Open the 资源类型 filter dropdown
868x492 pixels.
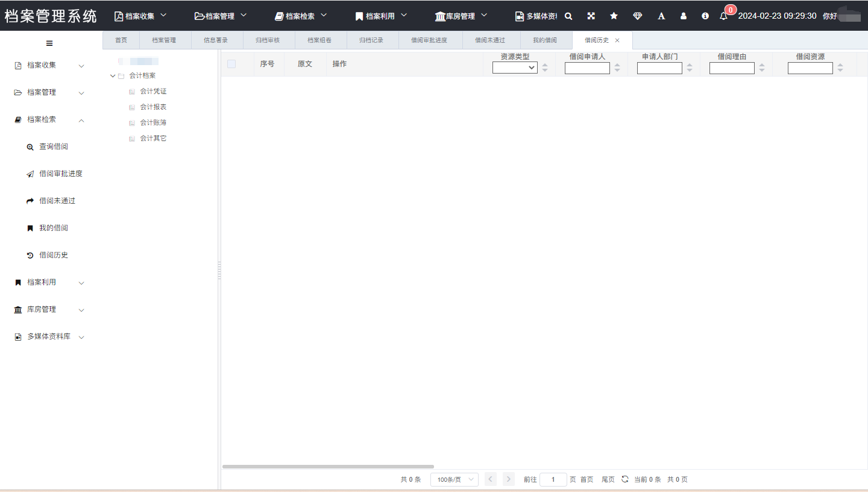coord(515,68)
